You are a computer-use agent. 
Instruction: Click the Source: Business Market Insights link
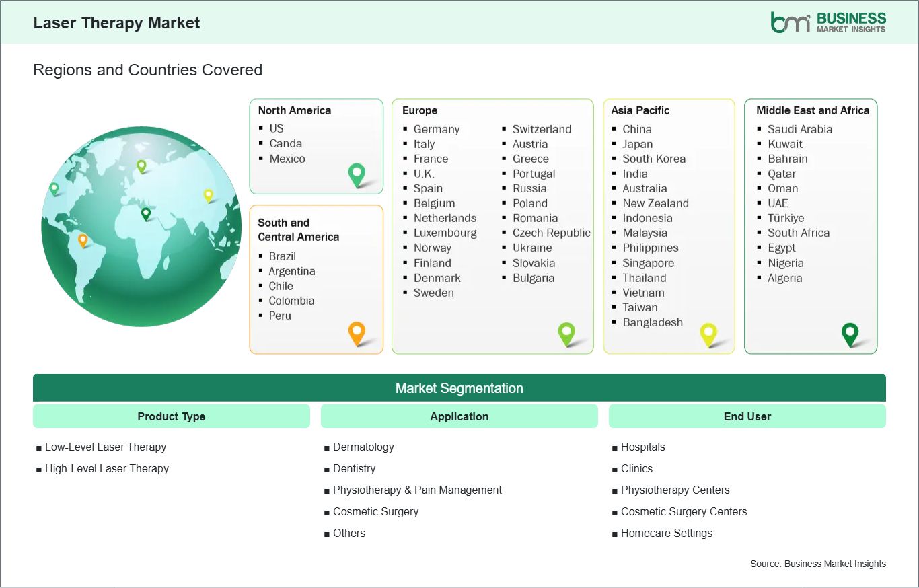(817, 564)
